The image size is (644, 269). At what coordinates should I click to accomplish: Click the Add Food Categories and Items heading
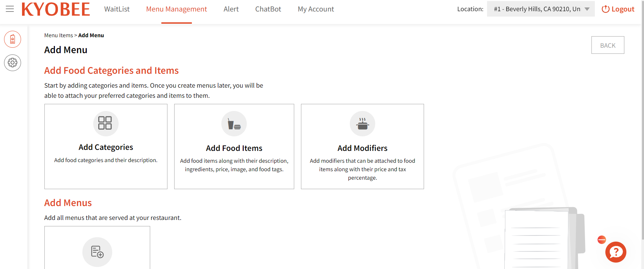click(112, 70)
